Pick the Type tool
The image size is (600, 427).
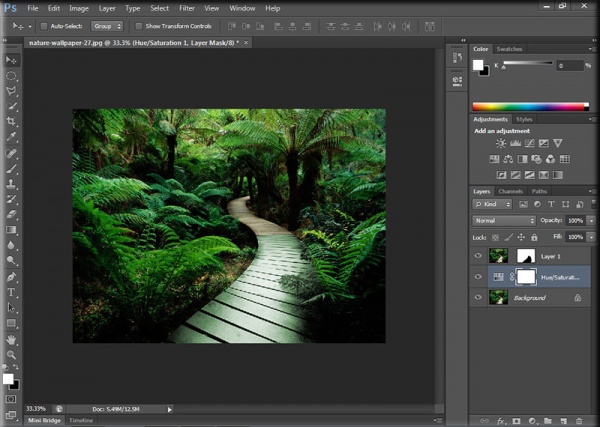12,292
